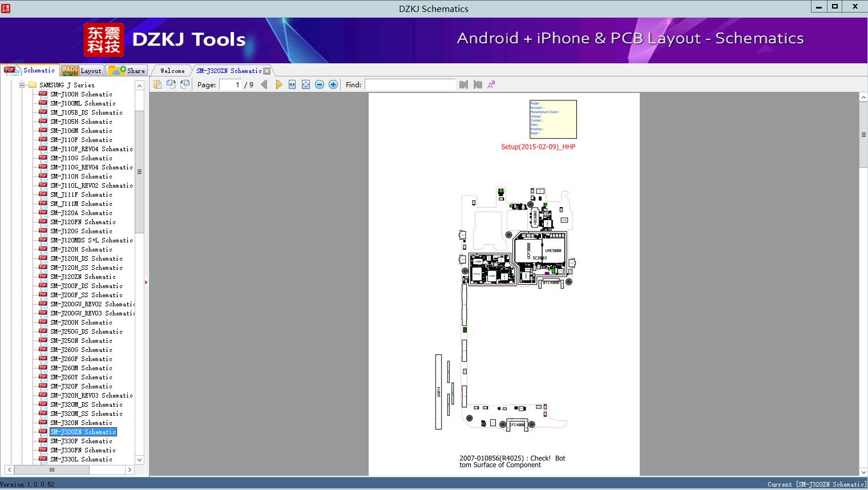Collapse the side panel with the red arrow
Image resolution: width=868 pixels, height=490 pixels.
click(x=146, y=282)
